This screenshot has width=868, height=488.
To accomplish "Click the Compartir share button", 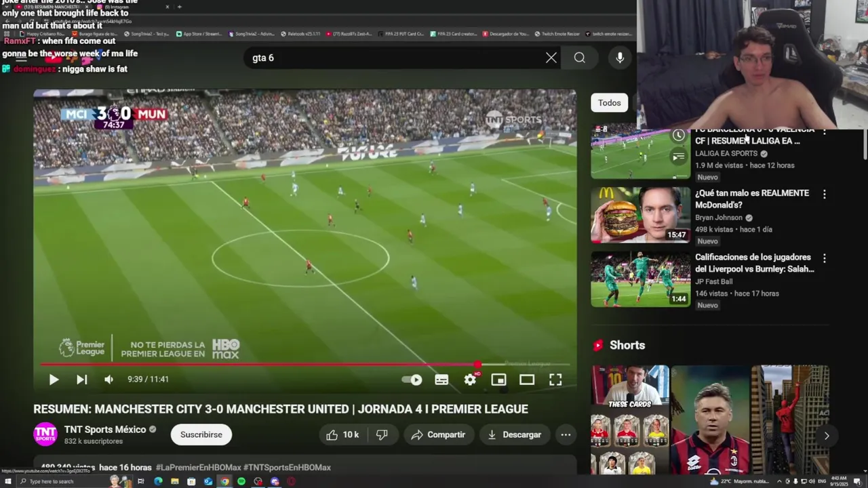I will (438, 434).
